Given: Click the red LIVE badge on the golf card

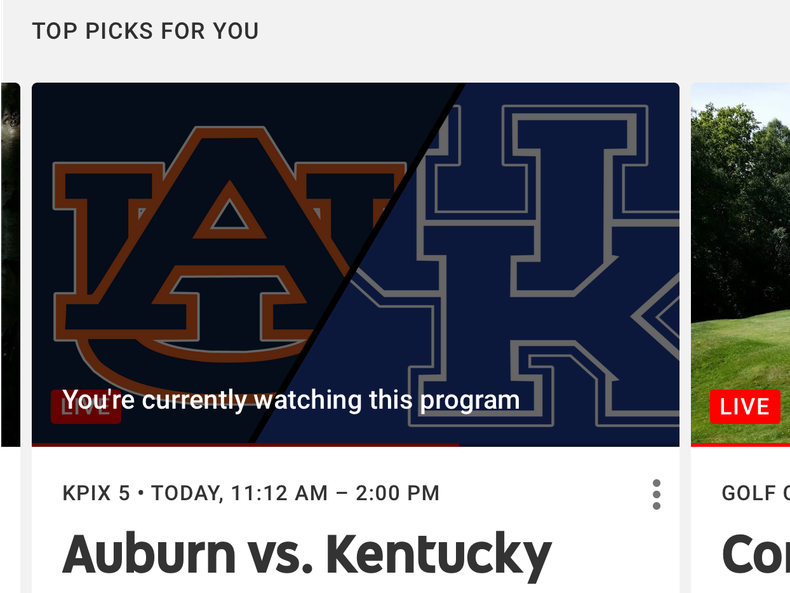Looking at the screenshot, I should click(x=745, y=407).
